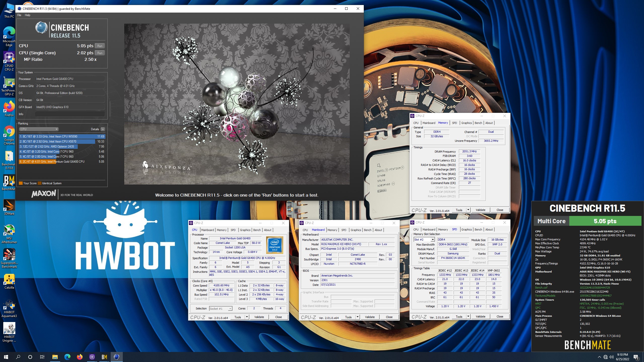Open Cortana circle in taskbar

click(x=30, y=357)
